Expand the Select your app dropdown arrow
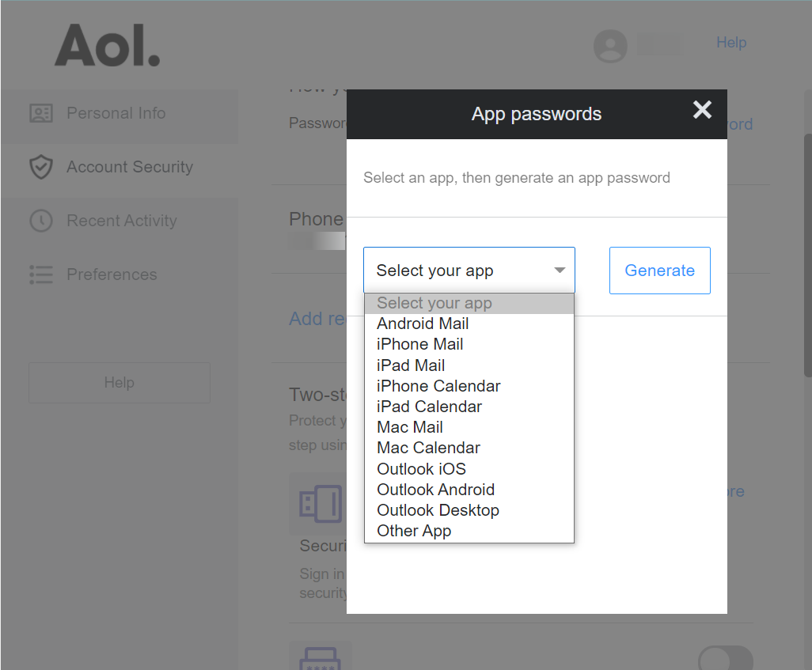The height and width of the screenshot is (670, 812). [560, 271]
